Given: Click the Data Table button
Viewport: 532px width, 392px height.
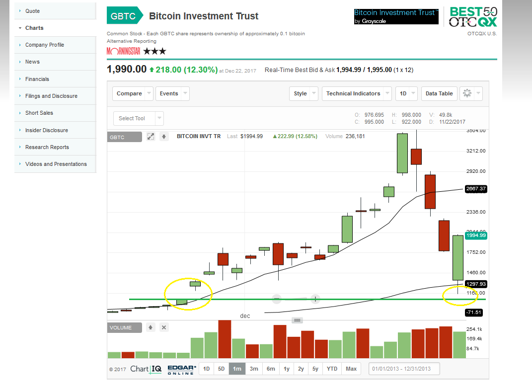Looking at the screenshot, I should pos(439,93).
